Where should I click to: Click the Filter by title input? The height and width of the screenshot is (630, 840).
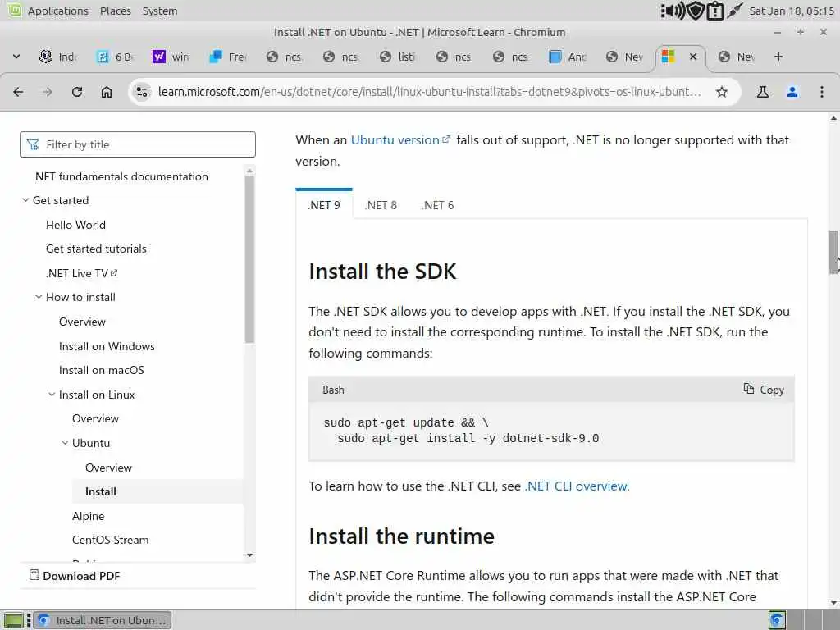pos(138,144)
